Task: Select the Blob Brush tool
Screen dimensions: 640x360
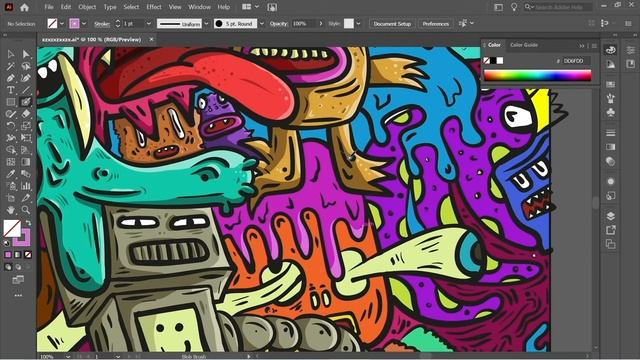Action: click(26, 102)
